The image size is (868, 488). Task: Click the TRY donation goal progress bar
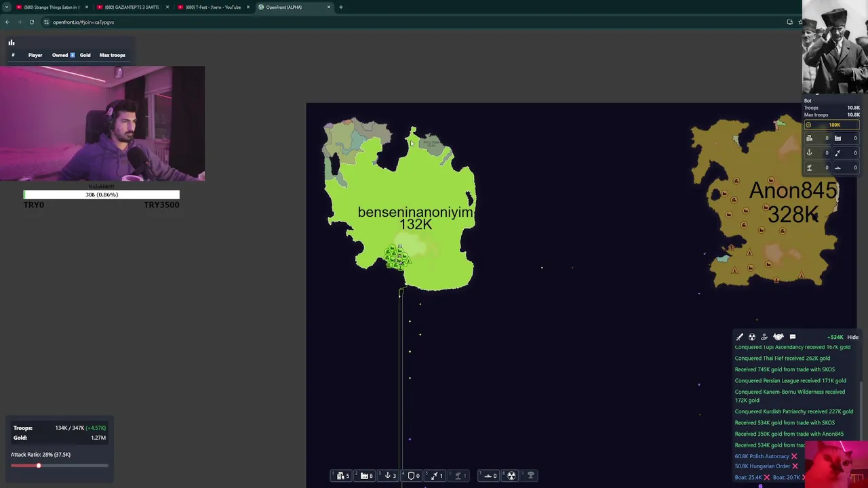(102, 195)
